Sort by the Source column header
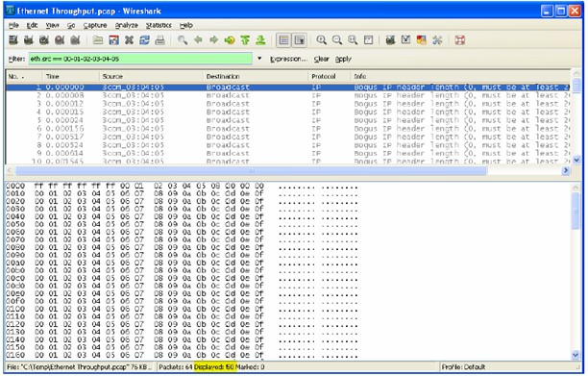This screenshot has width=588, height=376. [x=151, y=76]
